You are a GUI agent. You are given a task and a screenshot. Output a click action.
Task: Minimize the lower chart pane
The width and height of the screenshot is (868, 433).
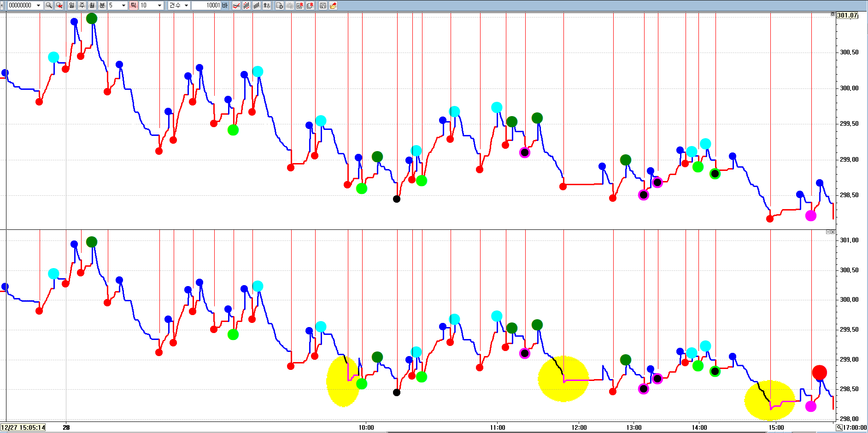[x=828, y=232]
